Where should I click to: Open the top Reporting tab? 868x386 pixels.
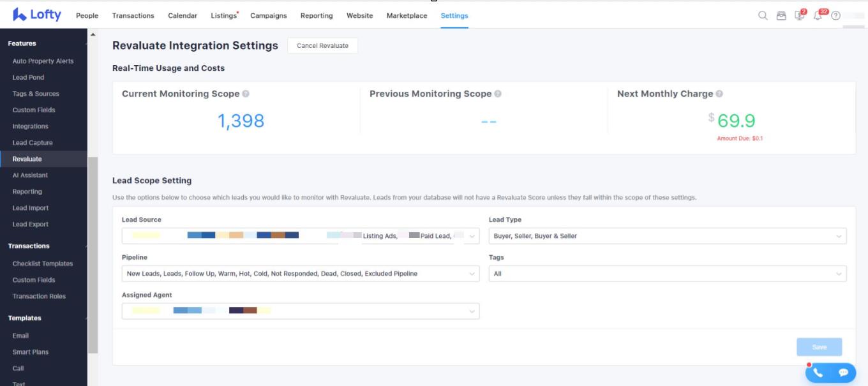317,16
